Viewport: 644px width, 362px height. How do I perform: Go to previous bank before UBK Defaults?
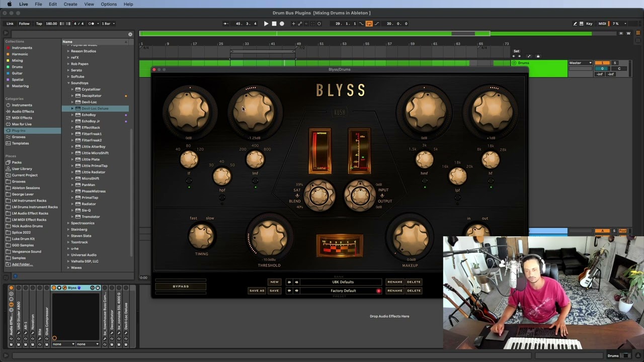pyautogui.click(x=289, y=282)
